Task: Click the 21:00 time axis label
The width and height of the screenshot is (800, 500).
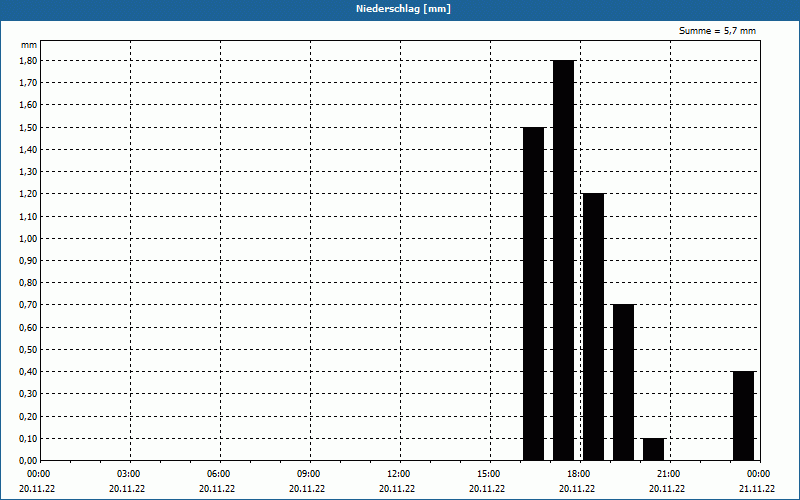Action: (x=669, y=474)
